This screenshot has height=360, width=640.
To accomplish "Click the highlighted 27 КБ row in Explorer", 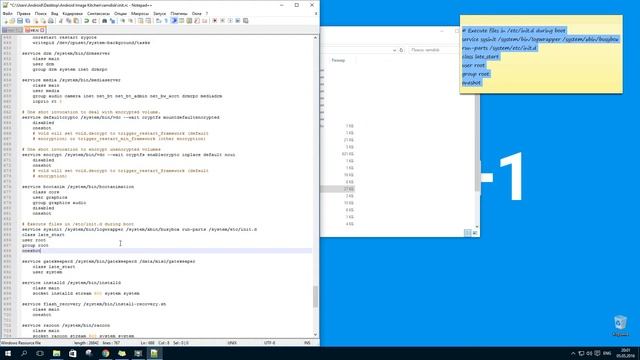I will [338, 189].
